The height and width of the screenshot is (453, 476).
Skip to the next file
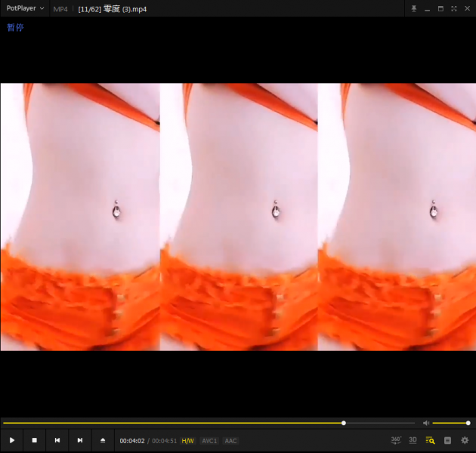[x=79, y=440]
